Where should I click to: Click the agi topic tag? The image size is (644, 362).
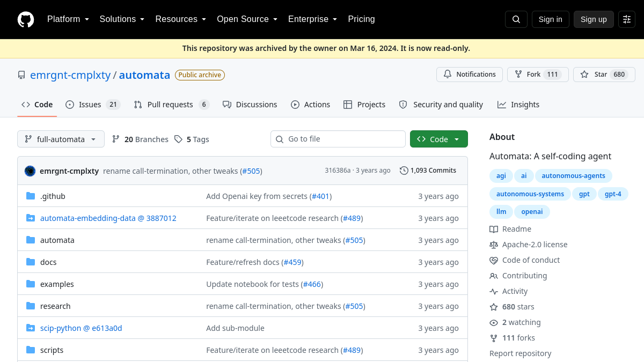click(x=501, y=176)
